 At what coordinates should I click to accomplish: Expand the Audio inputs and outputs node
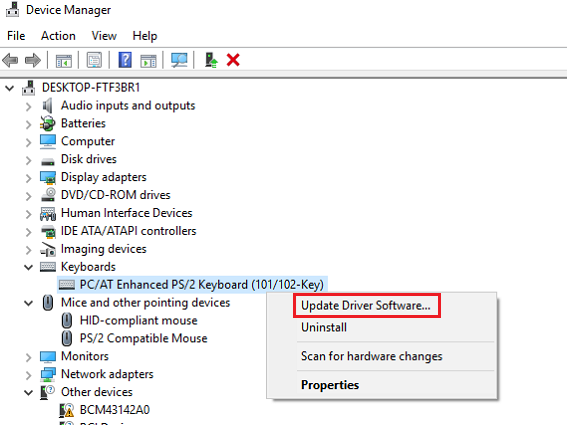tap(29, 106)
